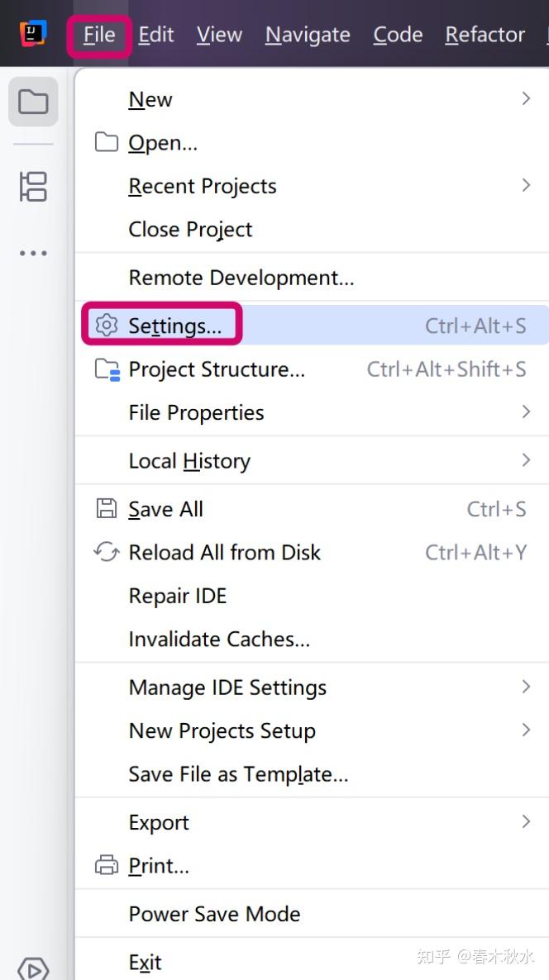The image size is (549, 980).
Task: Open the Edit menu
Action: (156, 35)
